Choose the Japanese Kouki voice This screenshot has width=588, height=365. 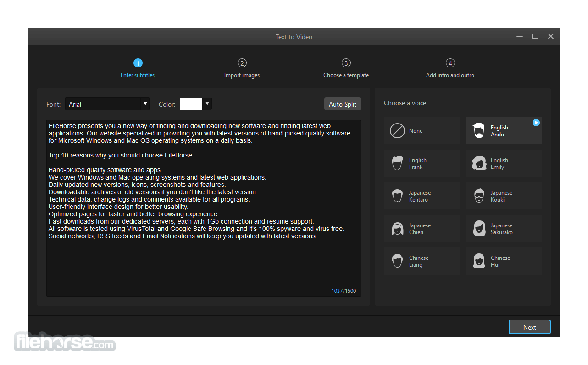(503, 196)
